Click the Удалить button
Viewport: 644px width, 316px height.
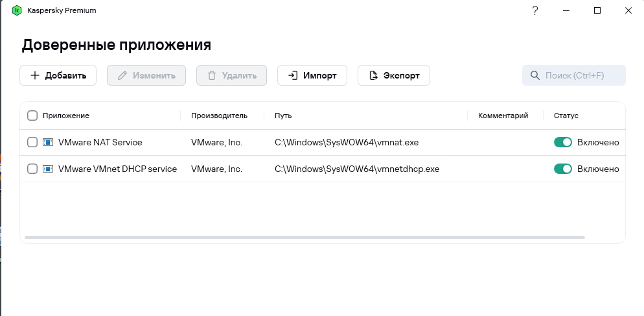232,75
